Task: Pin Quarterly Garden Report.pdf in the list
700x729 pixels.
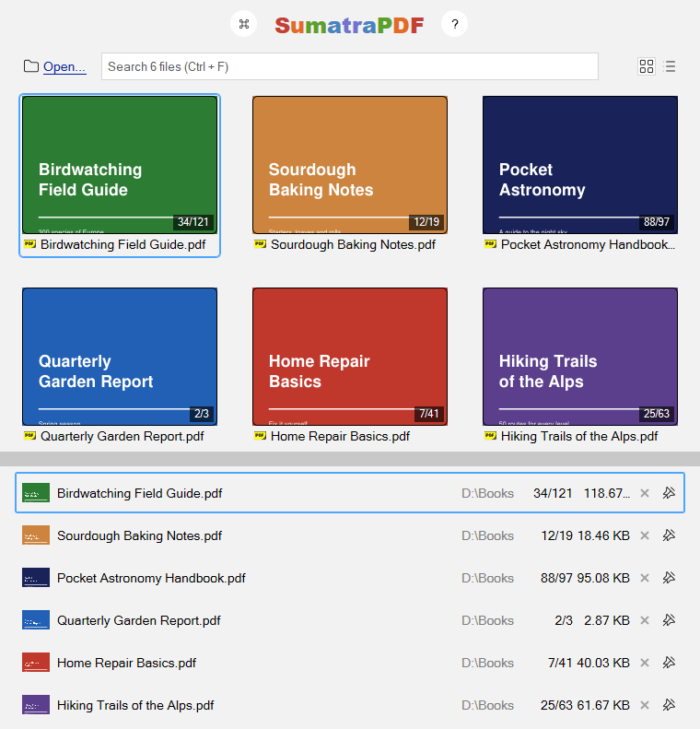Action: [x=669, y=619]
